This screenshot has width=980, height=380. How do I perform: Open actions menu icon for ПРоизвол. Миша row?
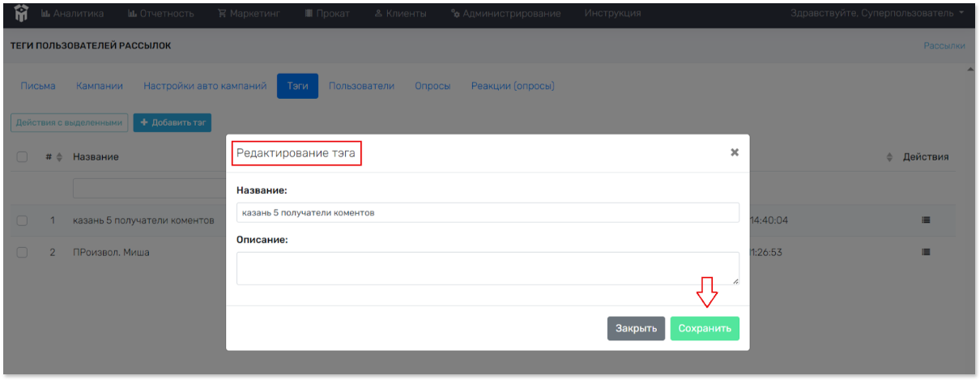coord(927,252)
